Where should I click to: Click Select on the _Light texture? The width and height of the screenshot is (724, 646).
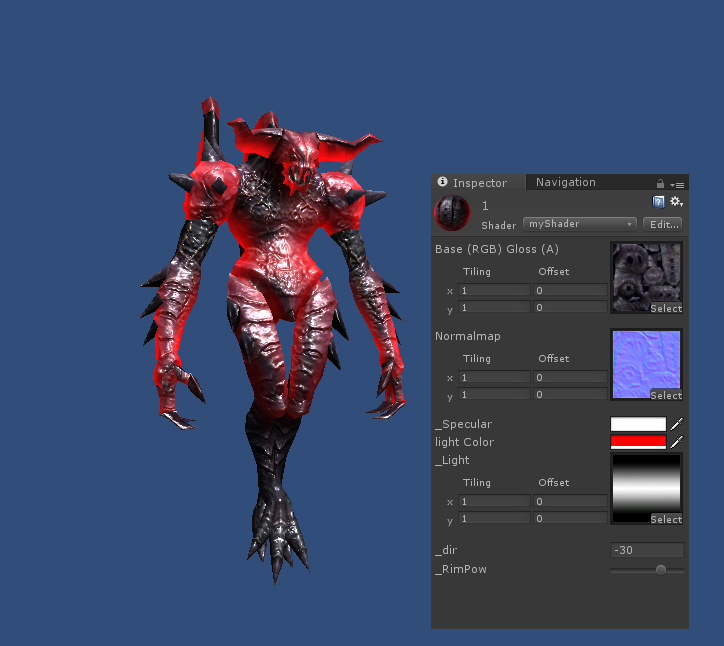pos(666,520)
